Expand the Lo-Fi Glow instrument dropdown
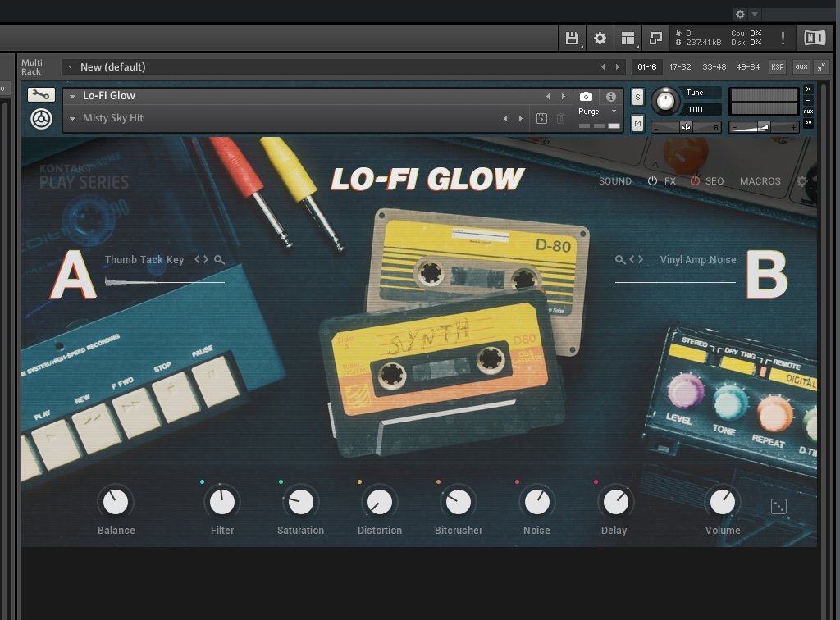840x620 pixels. point(72,97)
